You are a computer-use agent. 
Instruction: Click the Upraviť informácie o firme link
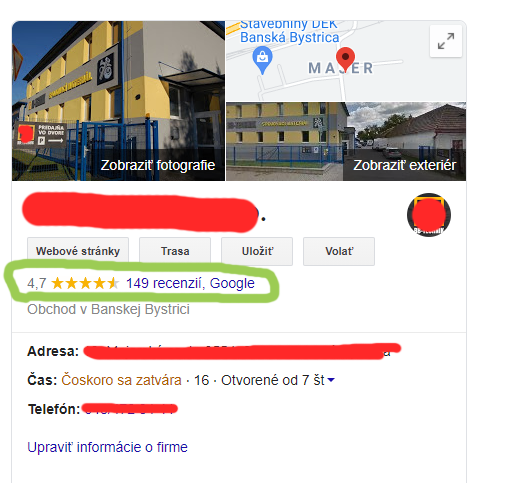(107, 447)
